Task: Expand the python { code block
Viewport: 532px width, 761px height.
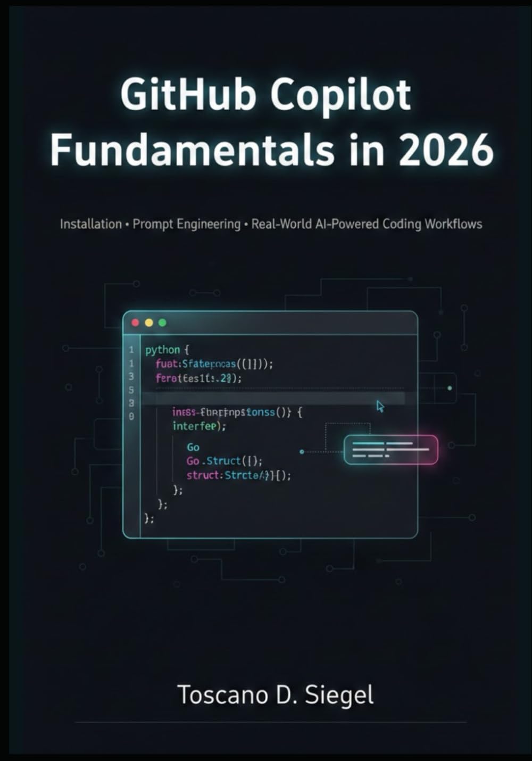Action: (x=165, y=350)
